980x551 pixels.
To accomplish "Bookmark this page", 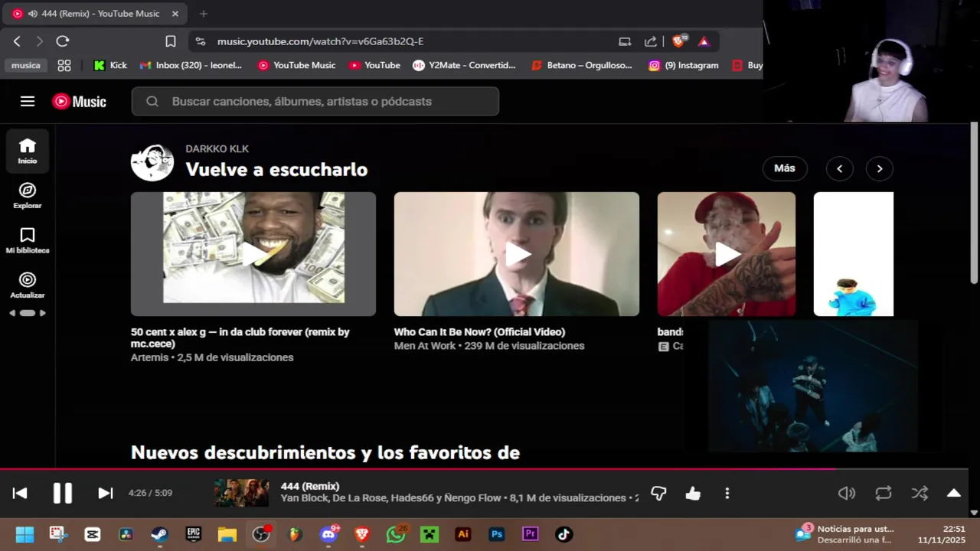I will click(171, 41).
